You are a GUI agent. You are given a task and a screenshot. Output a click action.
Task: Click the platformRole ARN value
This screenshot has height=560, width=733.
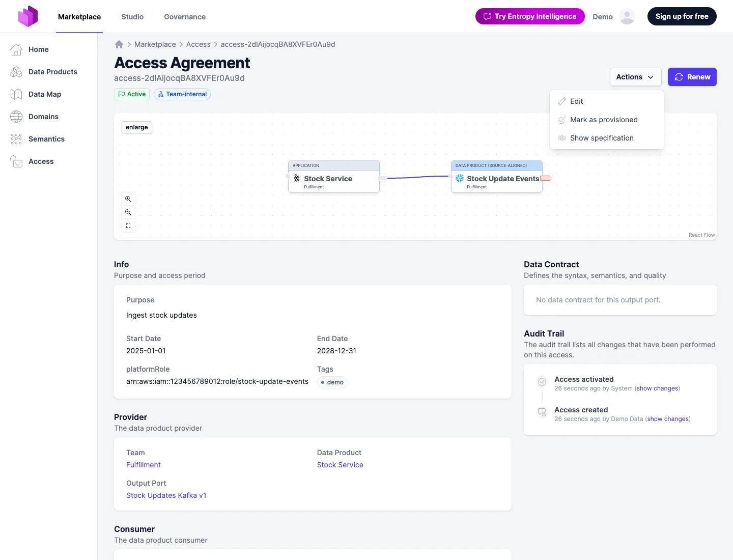pyautogui.click(x=217, y=381)
